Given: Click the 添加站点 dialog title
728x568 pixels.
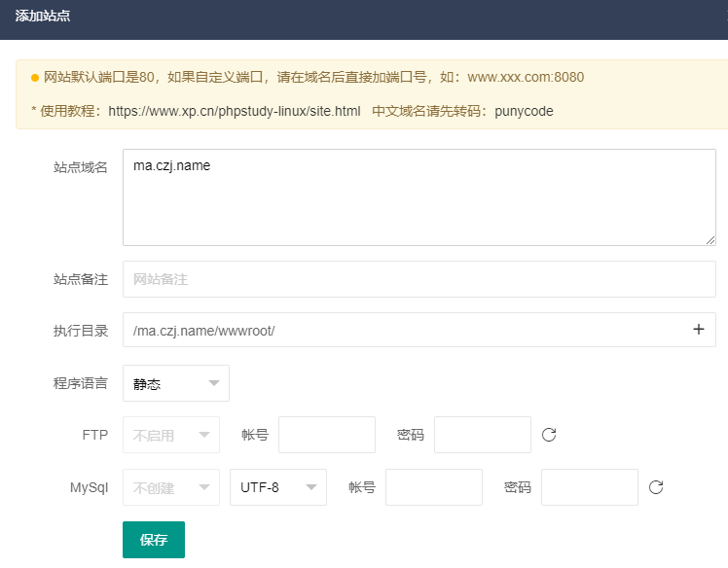Looking at the screenshot, I should tap(43, 16).
